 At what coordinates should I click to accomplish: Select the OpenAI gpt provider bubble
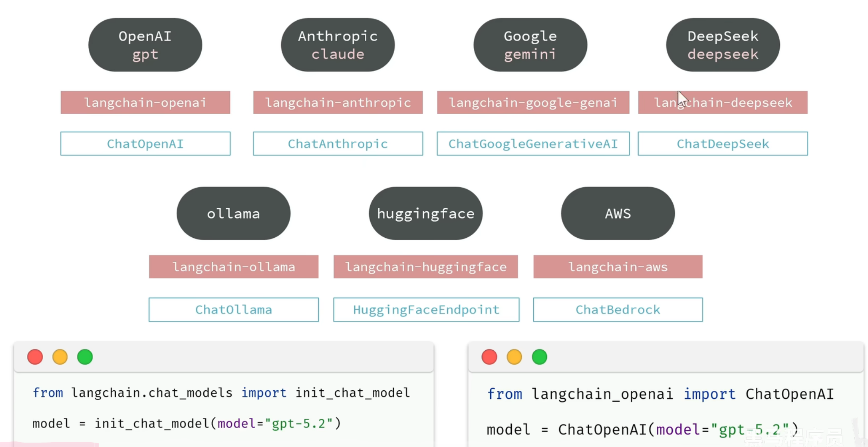pos(145,45)
